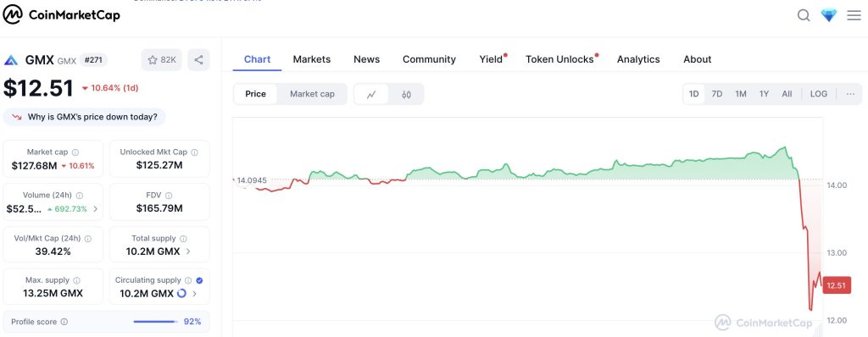Open the hamburger menu icon
The image size is (868, 337).
coord(854,15)
